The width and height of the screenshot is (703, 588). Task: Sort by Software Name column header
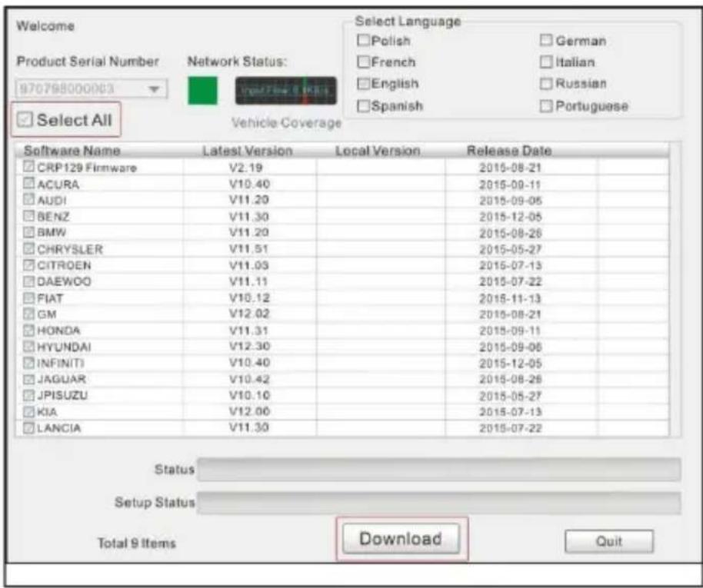72,151
